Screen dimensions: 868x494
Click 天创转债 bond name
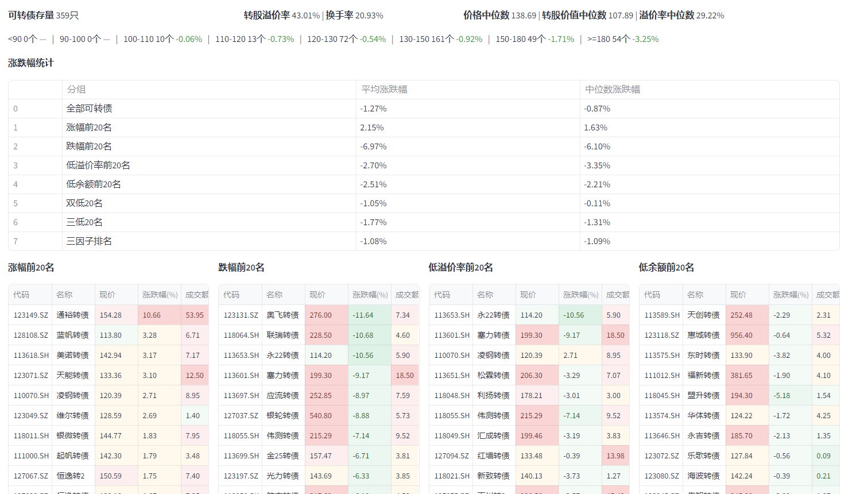tap(703, 315)
